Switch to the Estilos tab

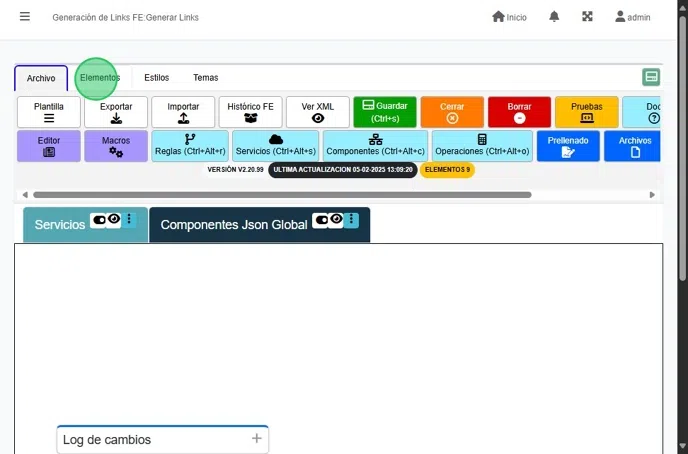pos(157,78)
